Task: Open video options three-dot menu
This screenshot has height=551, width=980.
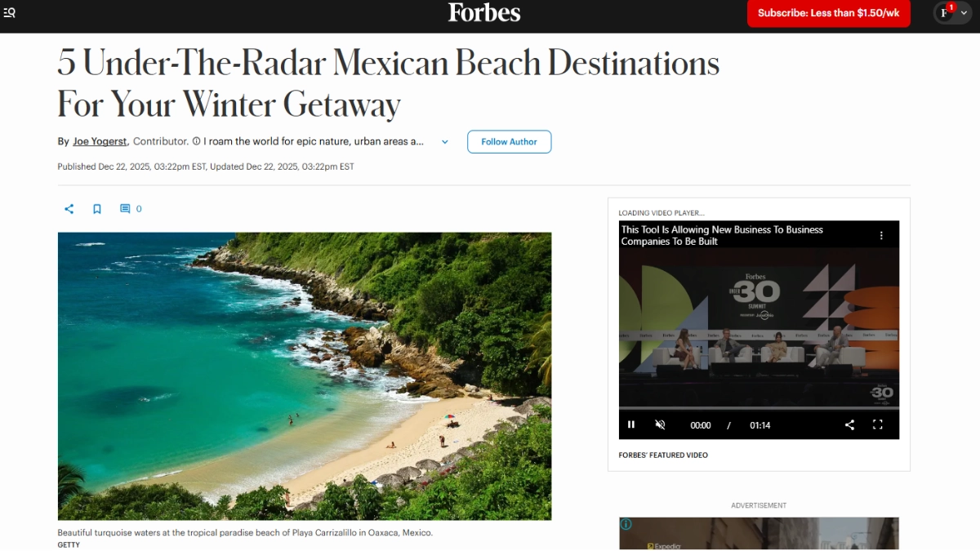Action: click(x=881, y=236)
